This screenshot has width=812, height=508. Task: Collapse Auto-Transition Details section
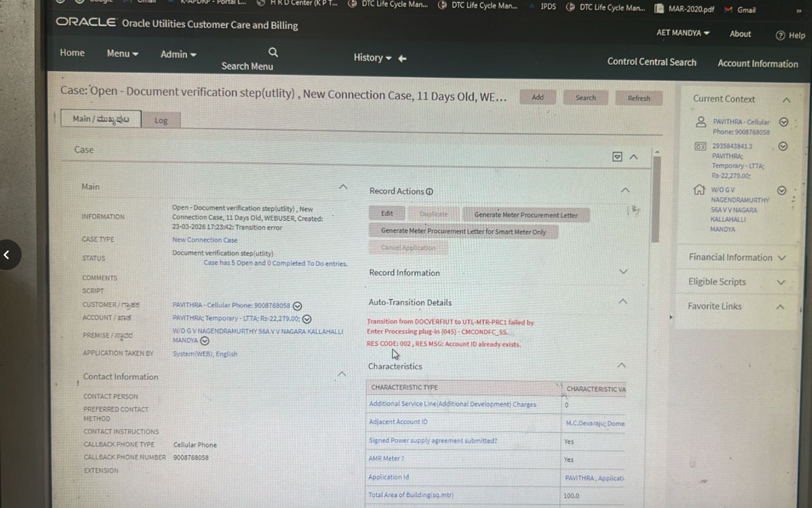[622, 301]
